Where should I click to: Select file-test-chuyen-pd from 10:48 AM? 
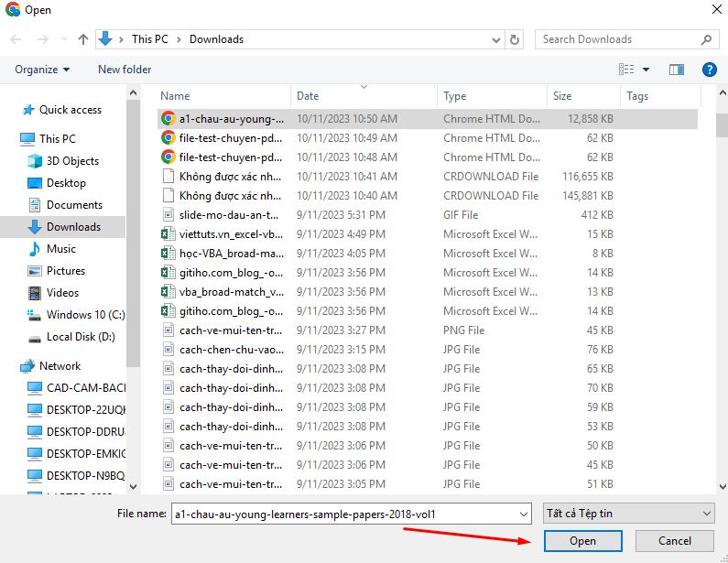pos(427,157)
